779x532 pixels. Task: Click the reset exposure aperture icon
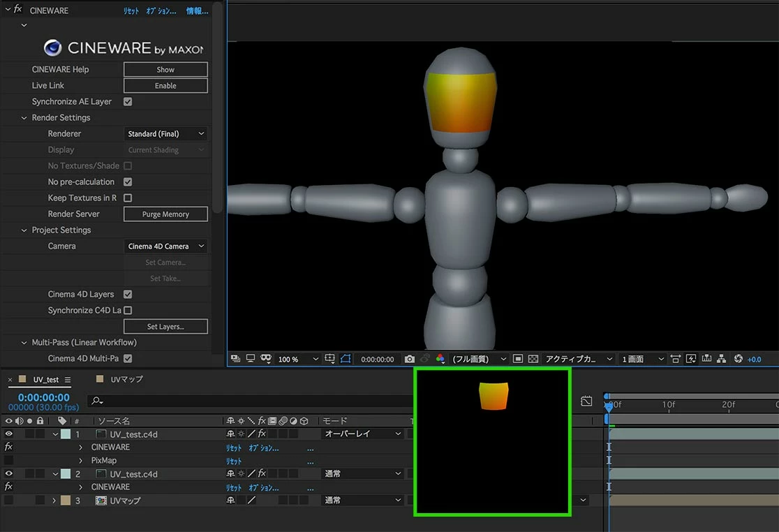pos(738,359)
